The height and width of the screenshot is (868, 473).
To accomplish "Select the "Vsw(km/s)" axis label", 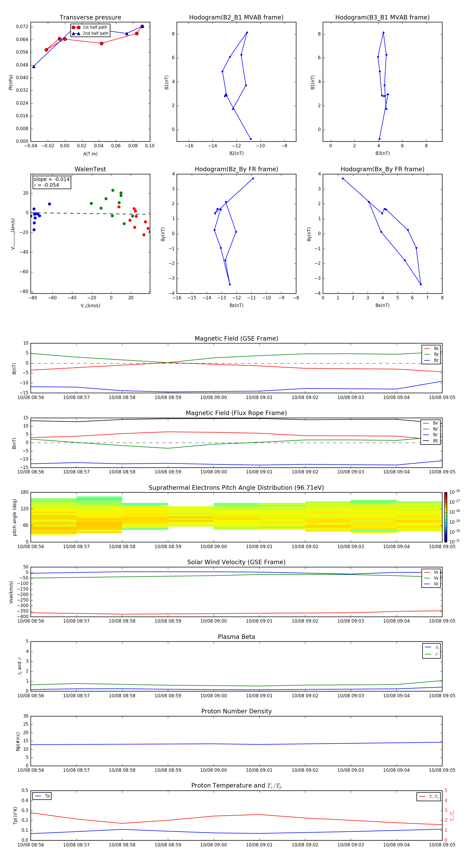I will (11, 592).
